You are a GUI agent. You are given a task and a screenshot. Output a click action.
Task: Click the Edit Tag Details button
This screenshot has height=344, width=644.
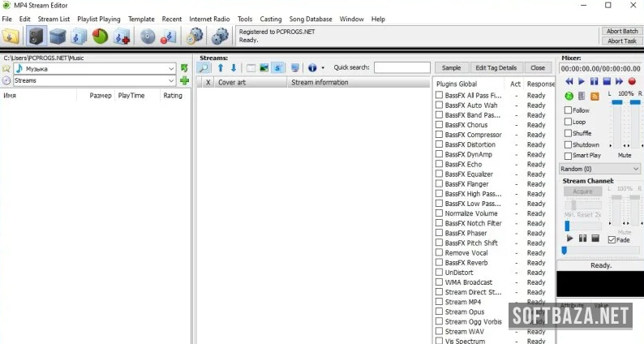[x=496, y=68]
